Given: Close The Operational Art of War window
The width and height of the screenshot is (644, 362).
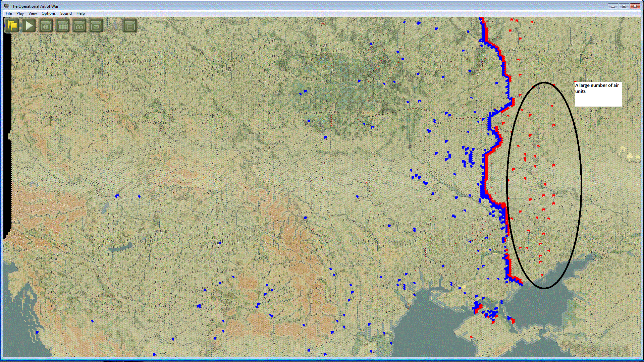Looking at the screenshot, I should (x=635, y=6).
